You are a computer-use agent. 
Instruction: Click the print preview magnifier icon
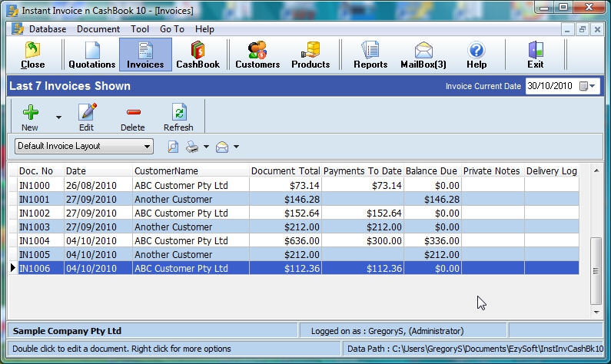click(x=173, y=147)
